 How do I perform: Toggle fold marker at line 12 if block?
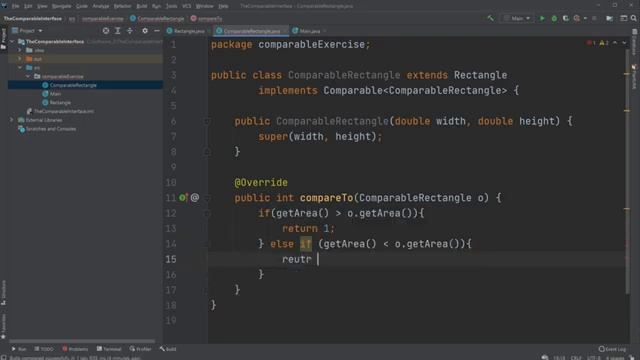tap(207, 213)
